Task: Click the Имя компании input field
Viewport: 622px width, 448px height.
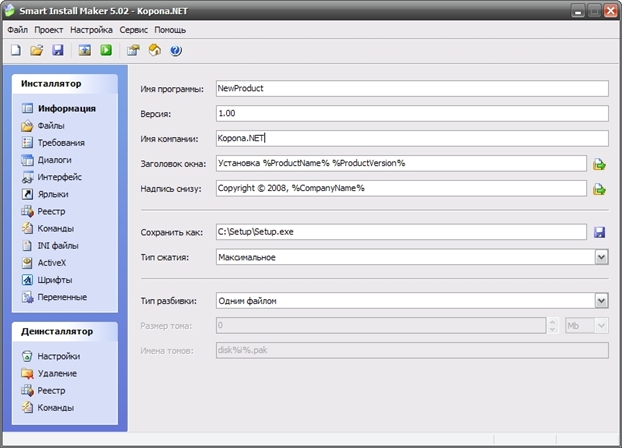Action: (412, 138)
